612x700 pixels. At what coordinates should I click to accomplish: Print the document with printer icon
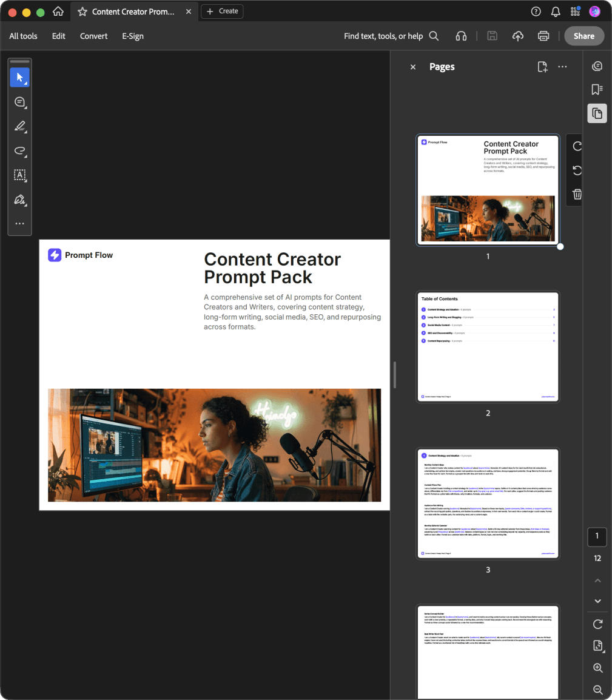point(543,36)
